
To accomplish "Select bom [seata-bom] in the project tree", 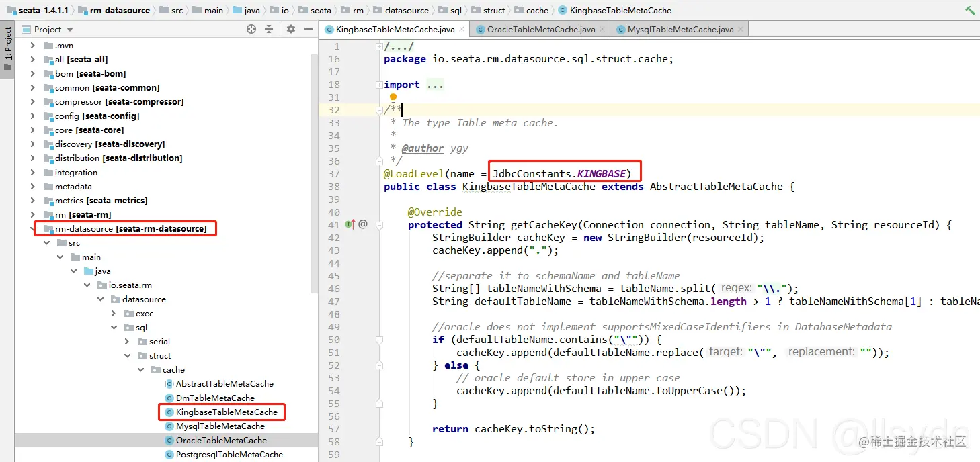I will 90,73.
